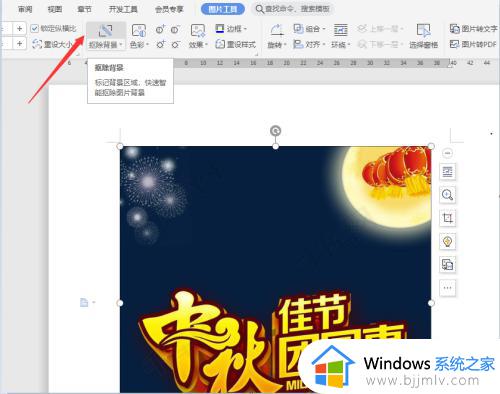Open the 色彩 color dropdown
500x394 pixels.
tap(139, 44)
